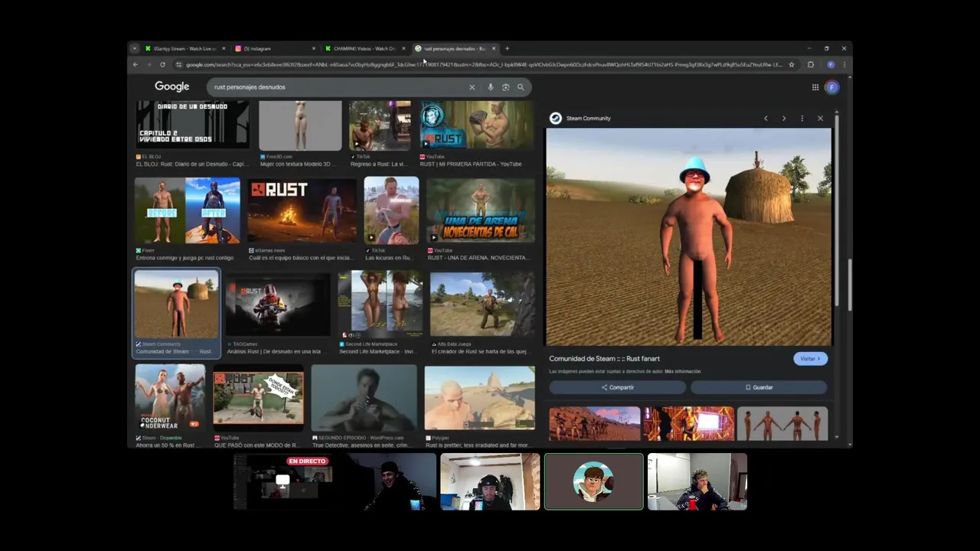Open the Steam 'Ahorra un 50 % en Rust' result
Viewport: 980px width, 551px height.
(x=170, y=406)
